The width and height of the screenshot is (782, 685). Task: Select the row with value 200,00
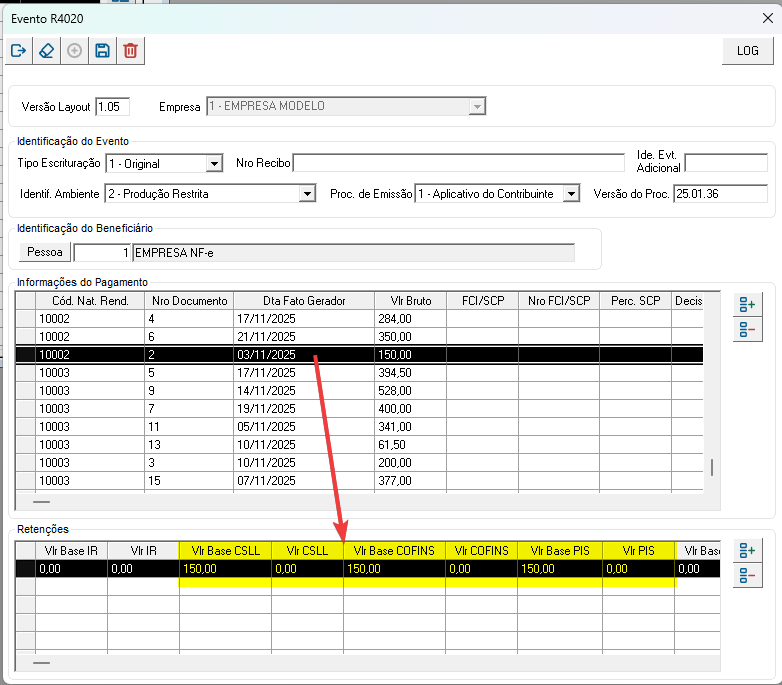pos(359,463)
